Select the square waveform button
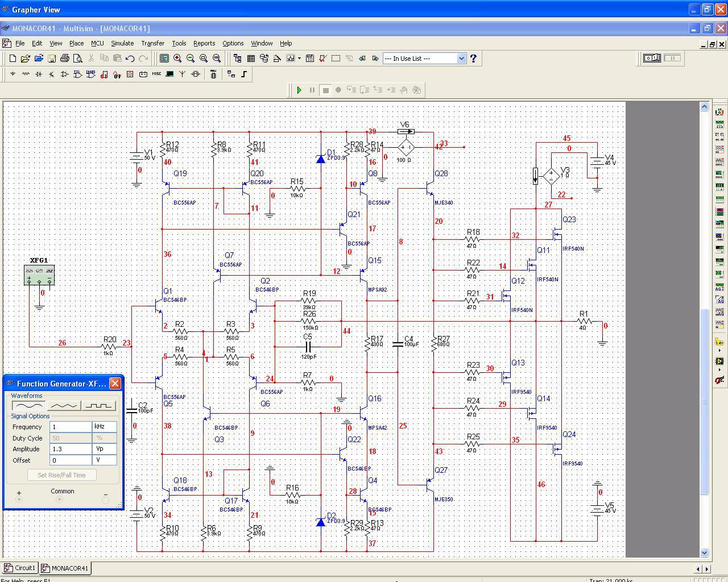 click(x=99, y=406)
